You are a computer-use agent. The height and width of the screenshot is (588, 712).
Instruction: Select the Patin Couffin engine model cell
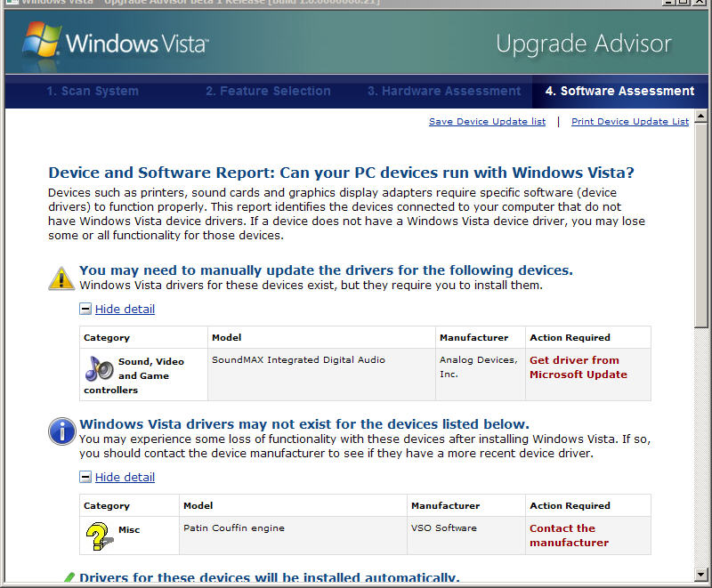coord(293,536)
